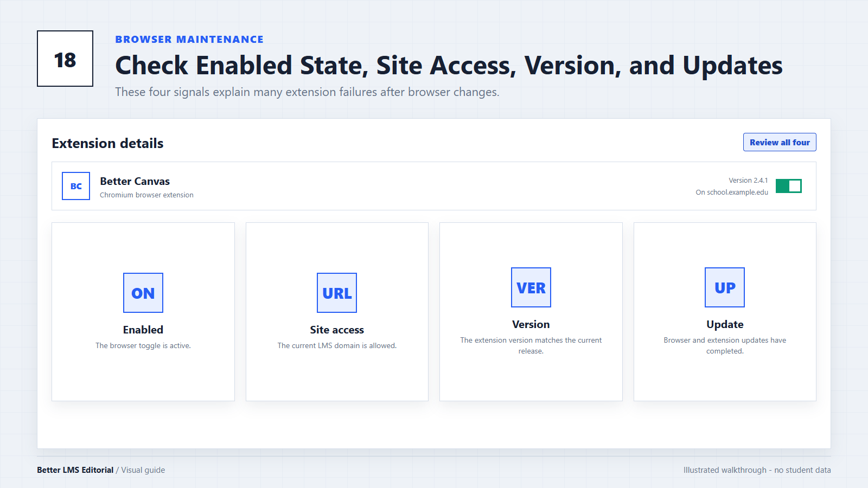Screen dimensions: 868x488
Task: Click the 'Illustrated walkthrough - no student data' footer
Action: [x=757, y=470]
